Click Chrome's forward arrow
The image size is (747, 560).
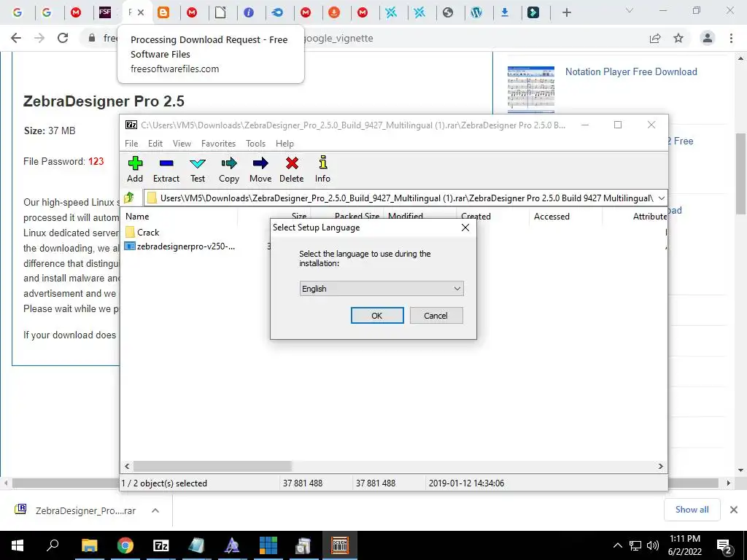point(39,38)
